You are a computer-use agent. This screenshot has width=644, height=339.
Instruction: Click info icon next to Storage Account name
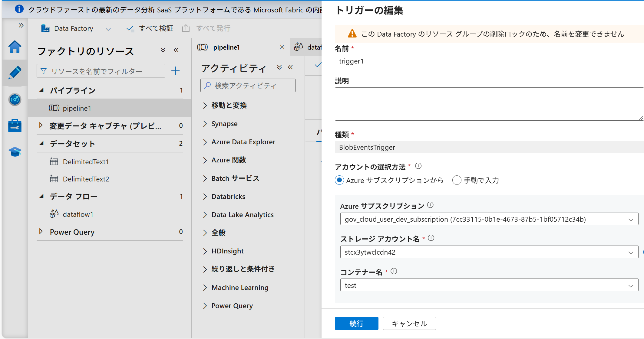coord(431,238)
